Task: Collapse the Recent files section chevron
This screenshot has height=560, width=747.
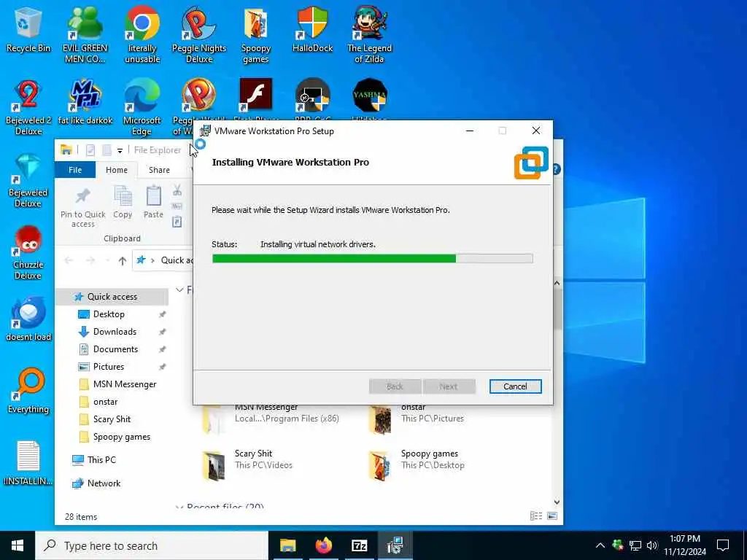Action: (x=179, y=507)
